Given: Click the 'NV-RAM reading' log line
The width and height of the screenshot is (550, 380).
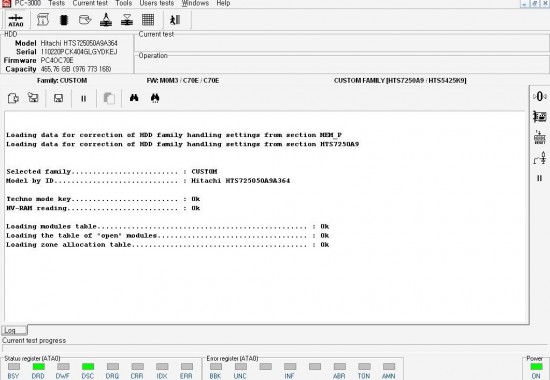Looking at the screenshot, I should [103, 208].
